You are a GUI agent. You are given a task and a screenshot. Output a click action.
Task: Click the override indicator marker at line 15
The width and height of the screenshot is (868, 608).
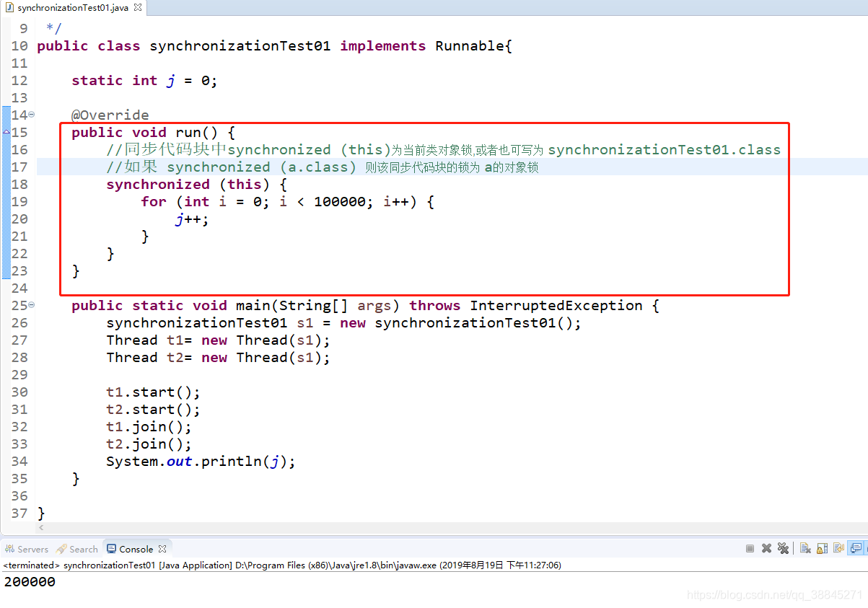(6, 133)
